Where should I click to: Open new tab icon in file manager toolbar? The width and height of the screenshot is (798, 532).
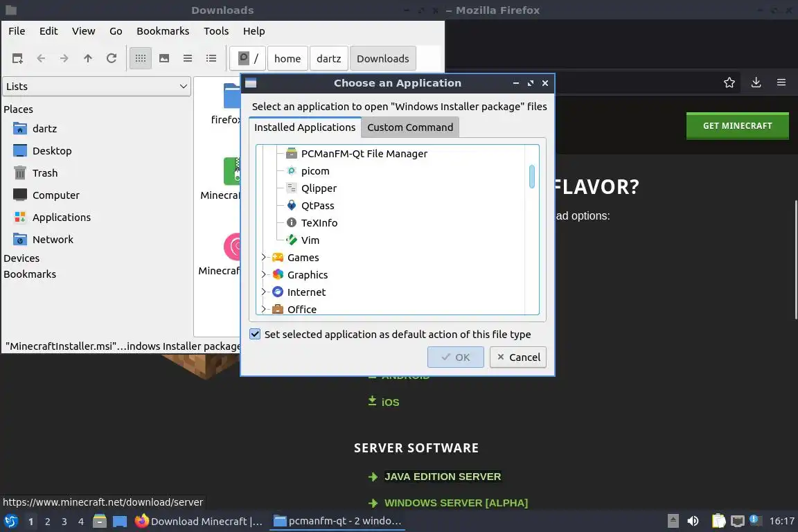point(17,59)
